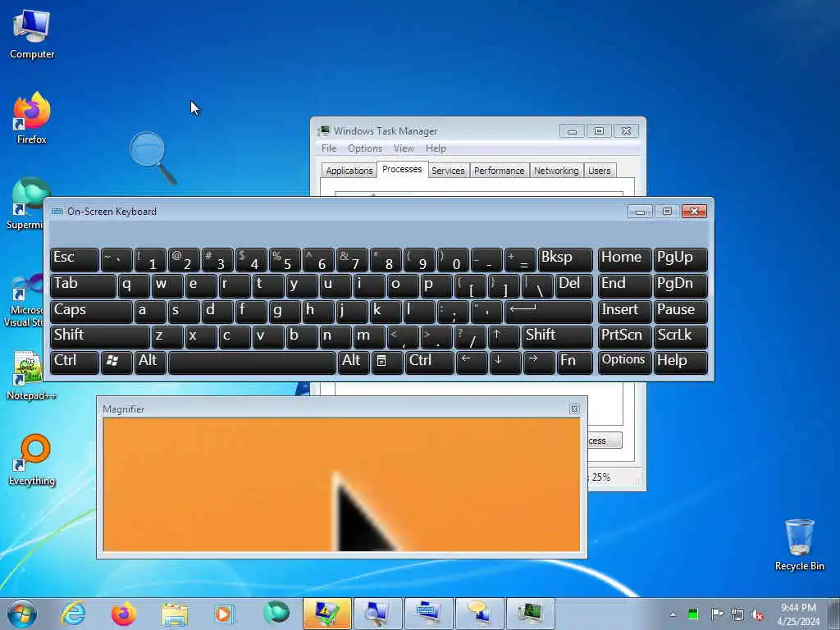The width and height of the screenshot is (840, 630).
Task: Click the left arrow key
Action: click(472, 363)
